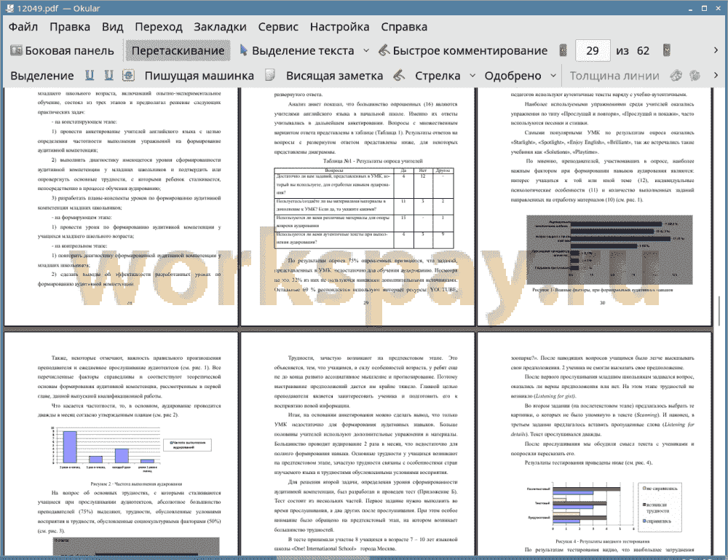The image size is (728, 560).
Task: Open the Сервис menu
Action: point(278,27)
